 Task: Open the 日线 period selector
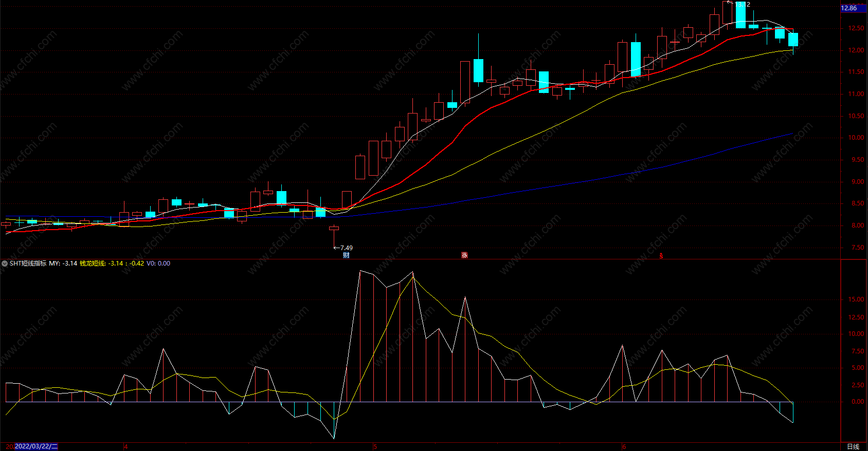pos(853,447)
